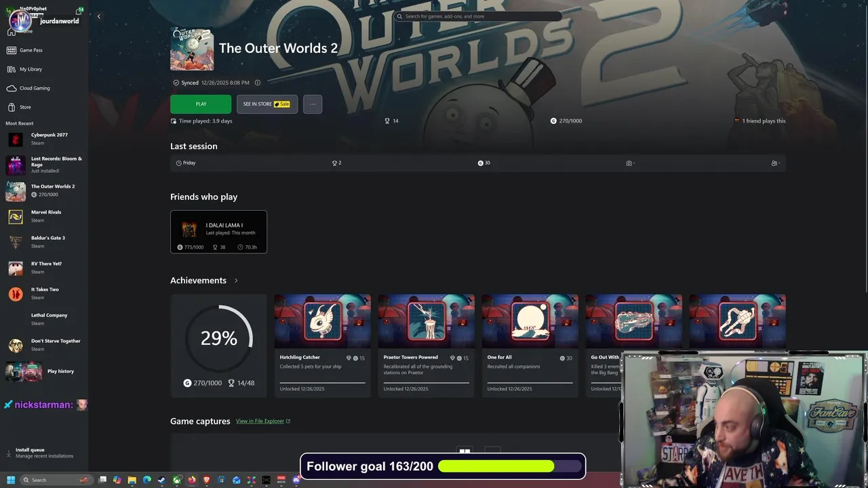868x488 pixels.
Task: Click '1 friend plays this' text
Action: [x=764, y=121]
